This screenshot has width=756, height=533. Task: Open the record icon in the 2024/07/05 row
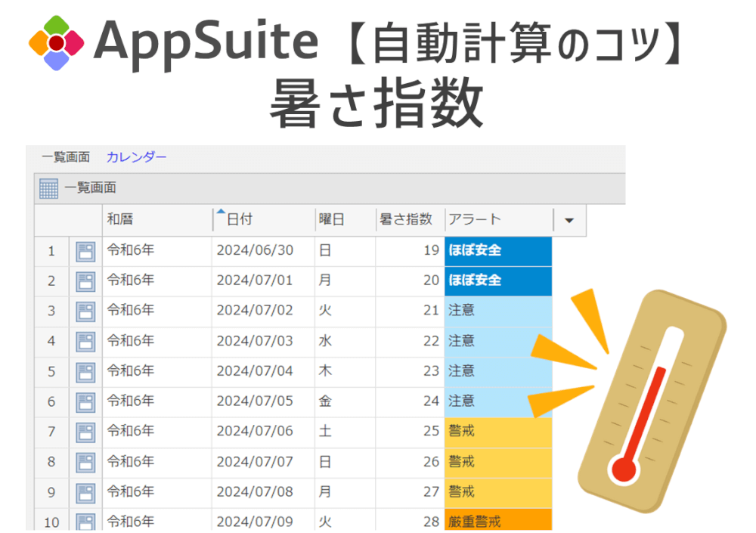tap(85, 401)
